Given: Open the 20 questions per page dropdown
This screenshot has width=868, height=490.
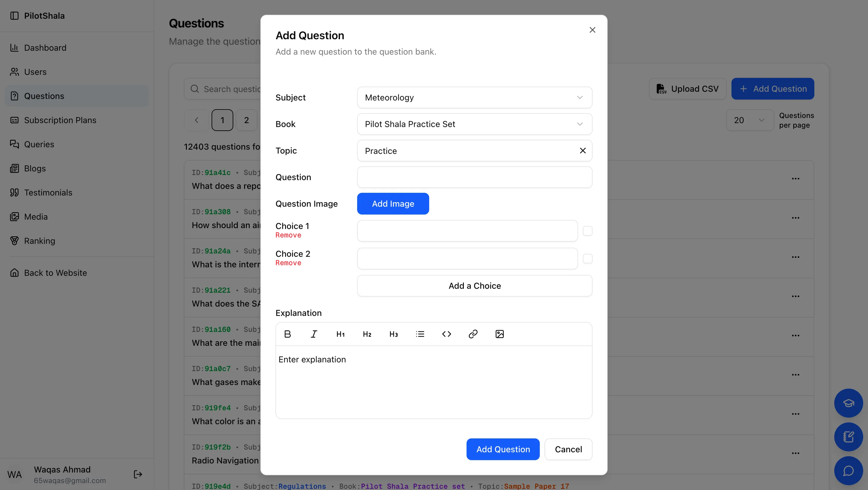Looking at the screenshot, I should click(x=749, y=120).
